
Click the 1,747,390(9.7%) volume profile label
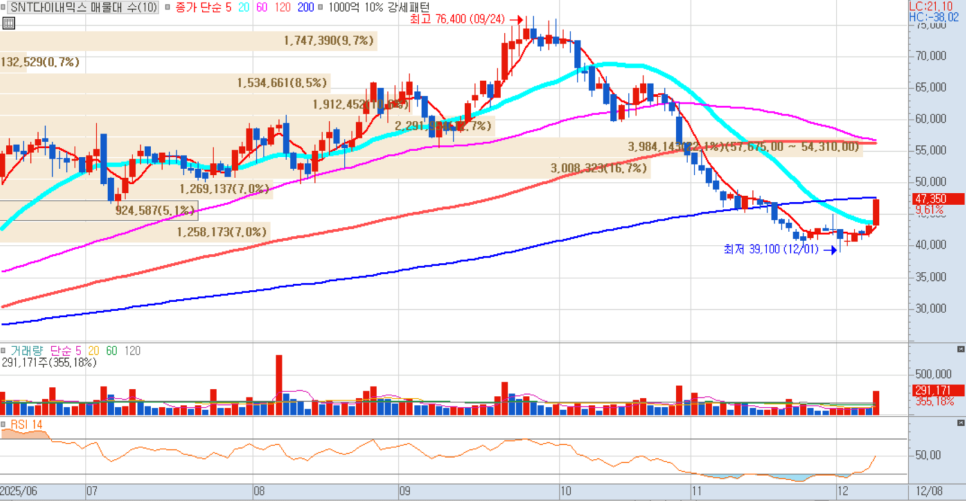pyautogui.click(x=329, y=41)
